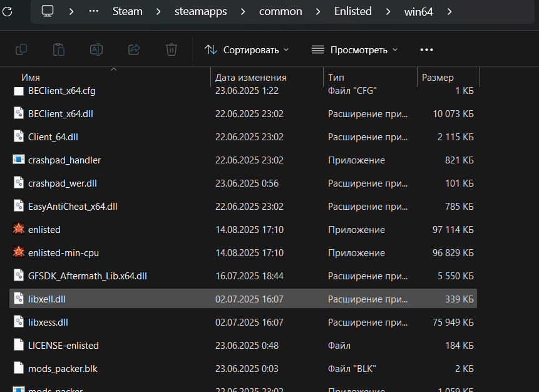Expand the chevron after common breadcrumb
Viewport: 539px width, 392px height.
pyautogui.click(x=318, y=12)
